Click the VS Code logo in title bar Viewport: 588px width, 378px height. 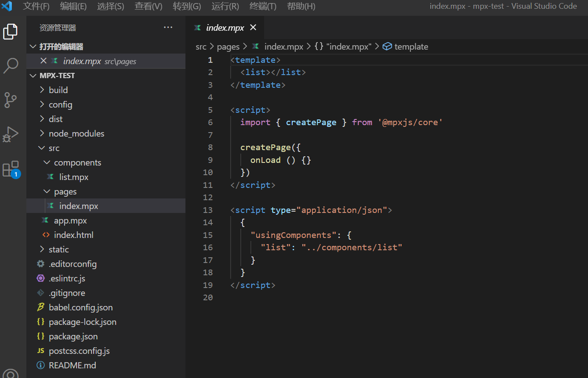tap(7, 6)
